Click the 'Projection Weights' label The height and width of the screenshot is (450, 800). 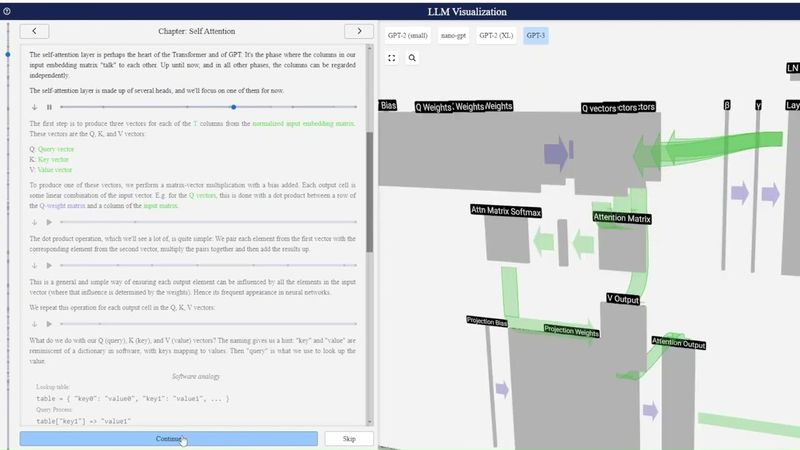(571, 331)
